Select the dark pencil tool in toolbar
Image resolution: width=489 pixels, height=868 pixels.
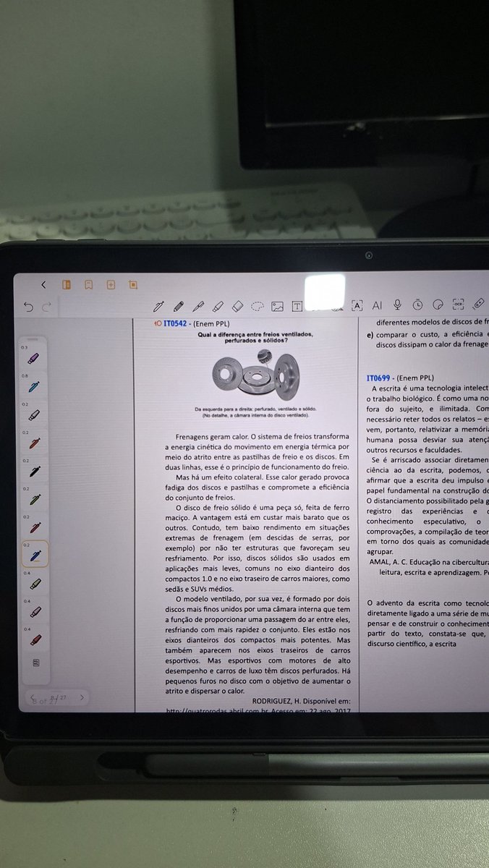pos(178,306)
